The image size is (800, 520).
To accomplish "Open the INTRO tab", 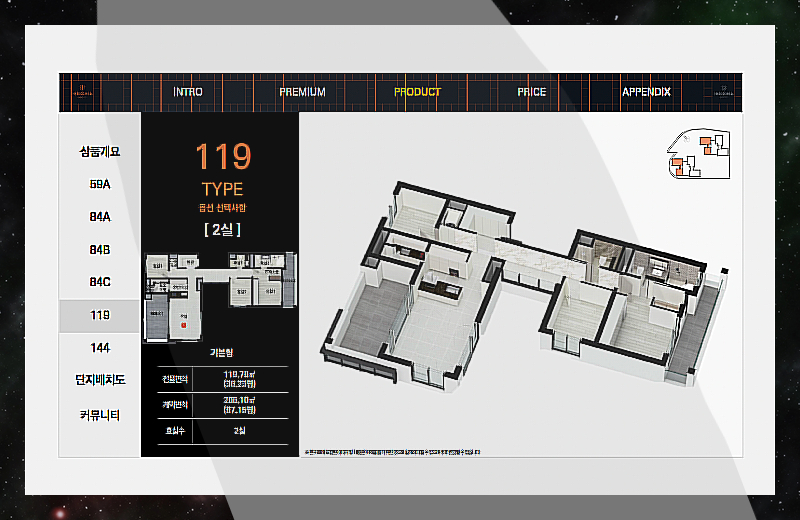I will [x=188, y=92].
